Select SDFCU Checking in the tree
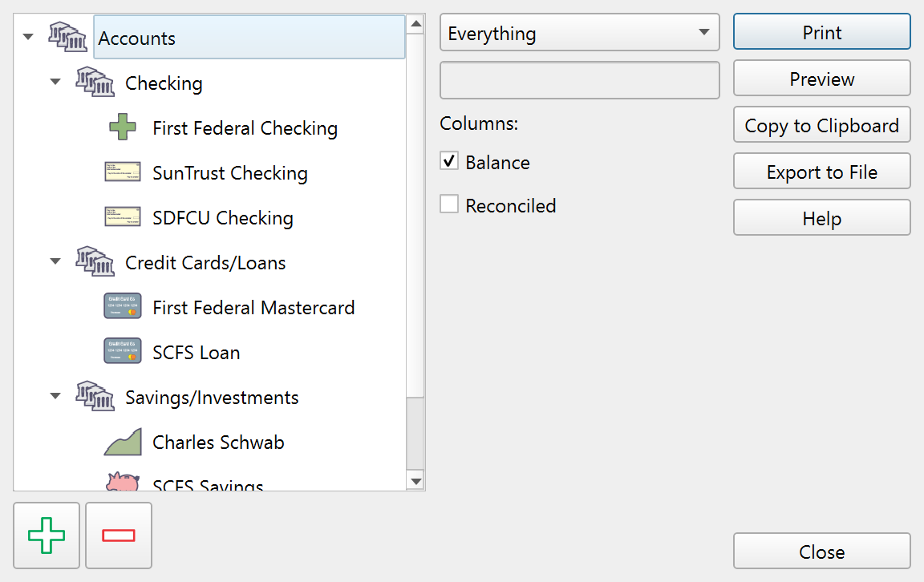 tap(223, 217)
